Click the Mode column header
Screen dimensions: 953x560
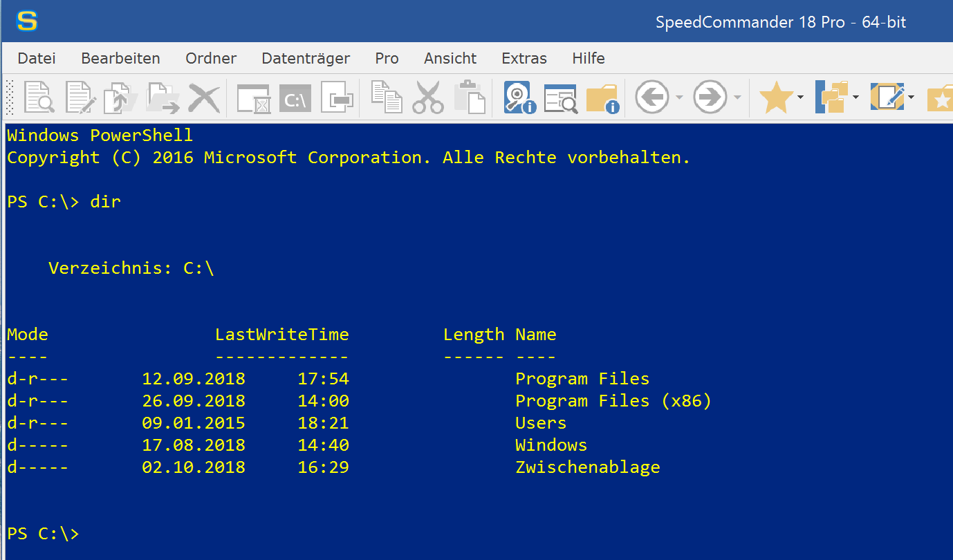coord(28,335)
